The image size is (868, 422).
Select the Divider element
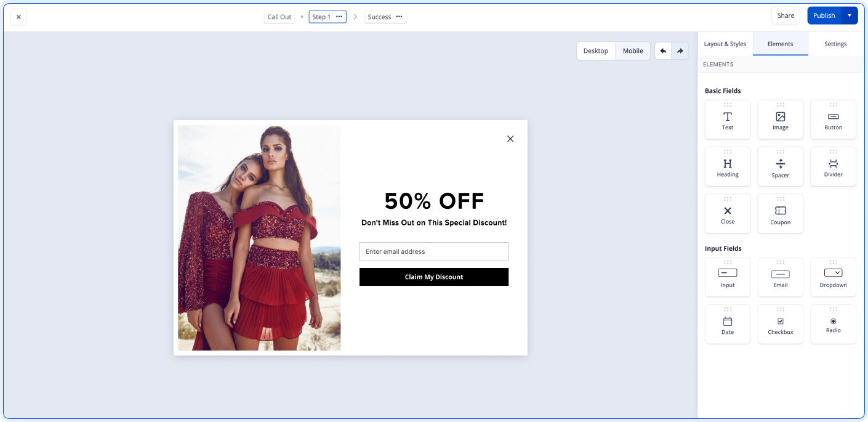833,166
